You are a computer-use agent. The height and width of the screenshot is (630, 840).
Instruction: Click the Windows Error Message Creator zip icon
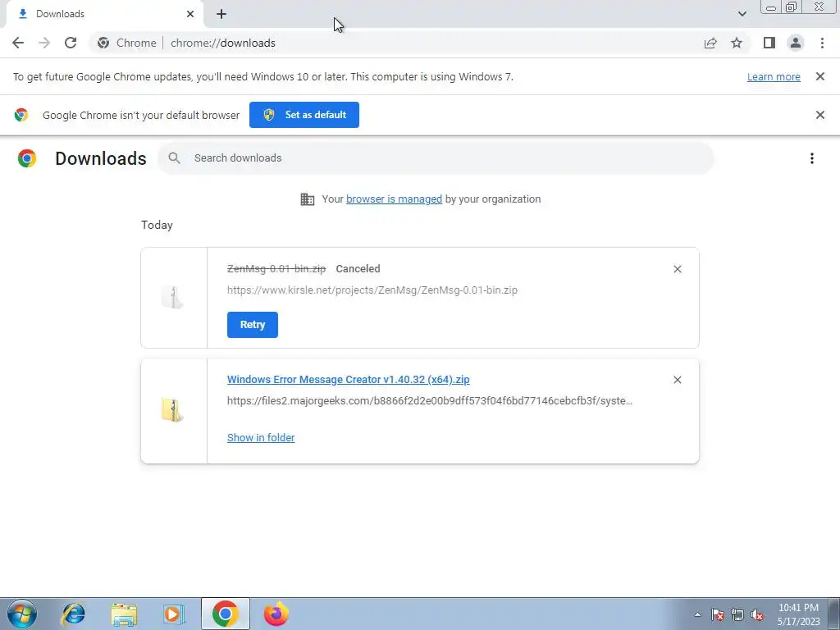point(172,410)
